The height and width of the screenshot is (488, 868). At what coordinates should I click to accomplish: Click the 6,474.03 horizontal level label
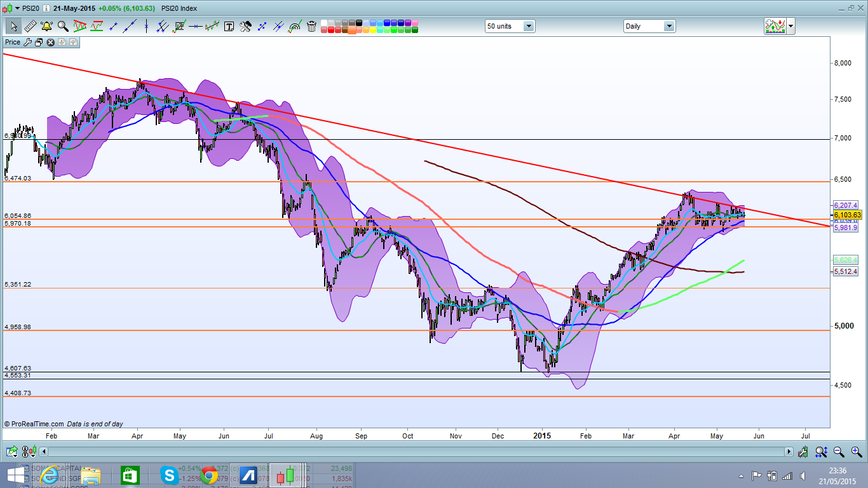(x=18, y=179)
